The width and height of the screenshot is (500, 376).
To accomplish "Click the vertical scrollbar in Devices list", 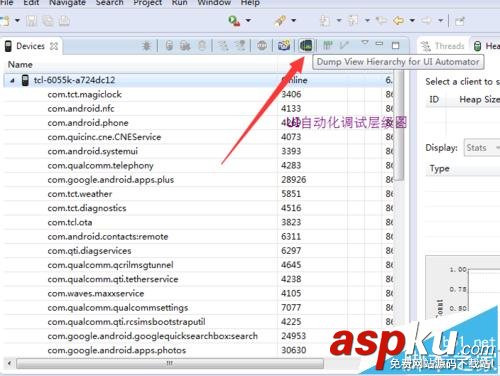I will point(400,125).
